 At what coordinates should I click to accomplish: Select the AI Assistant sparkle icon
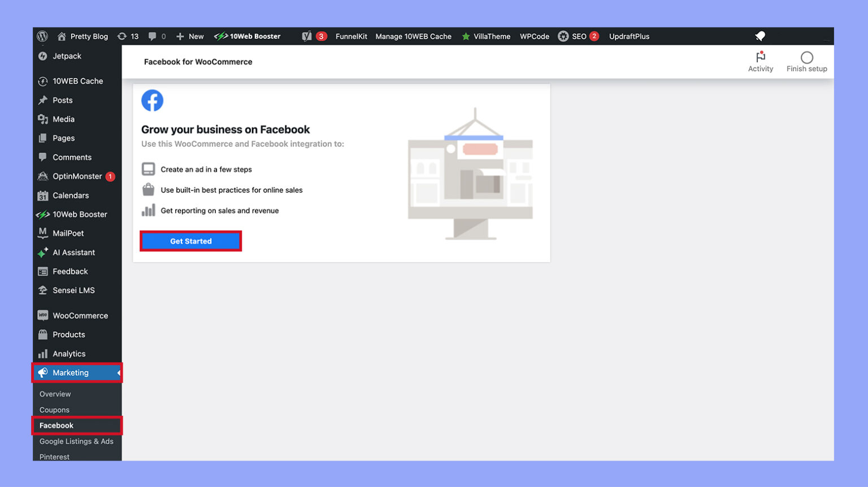click(44, 253)
